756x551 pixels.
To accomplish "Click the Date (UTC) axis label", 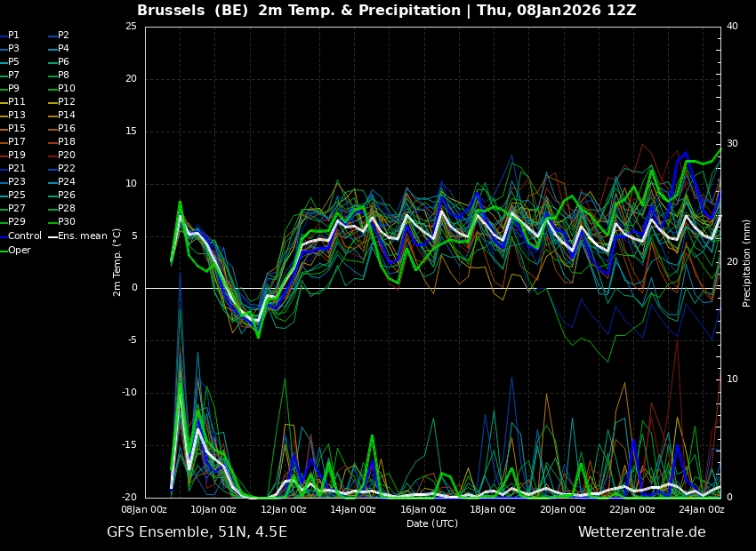I will [432, 523].
